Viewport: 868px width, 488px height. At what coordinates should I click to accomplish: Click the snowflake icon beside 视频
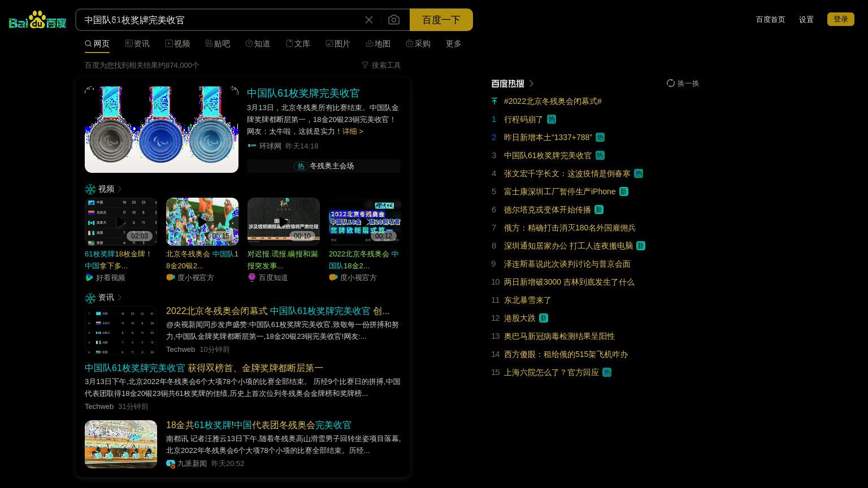pyautogui.click(x=90, y=189)
